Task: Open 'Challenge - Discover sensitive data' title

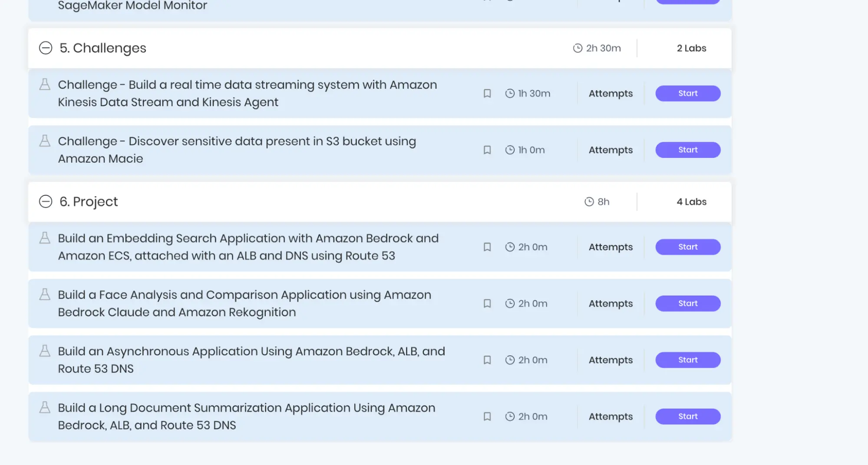Action: (237, 150)
